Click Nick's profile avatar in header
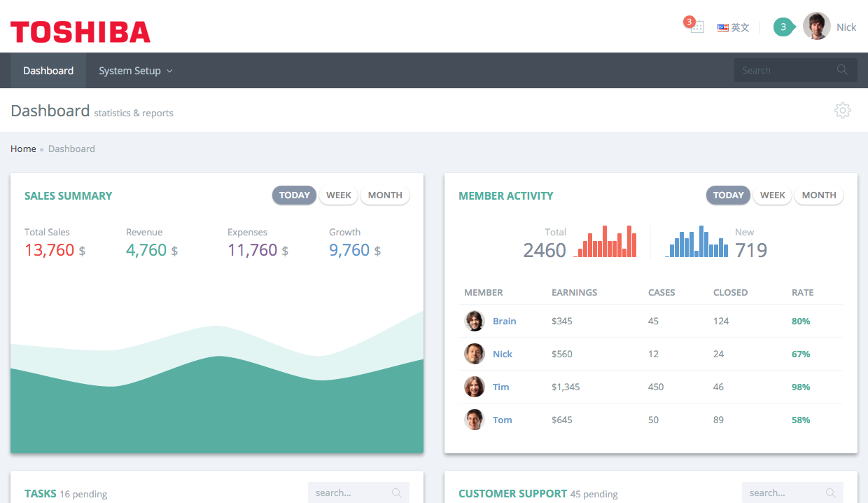This screenshot has width=868, height=503. click(x=816, y=27)
